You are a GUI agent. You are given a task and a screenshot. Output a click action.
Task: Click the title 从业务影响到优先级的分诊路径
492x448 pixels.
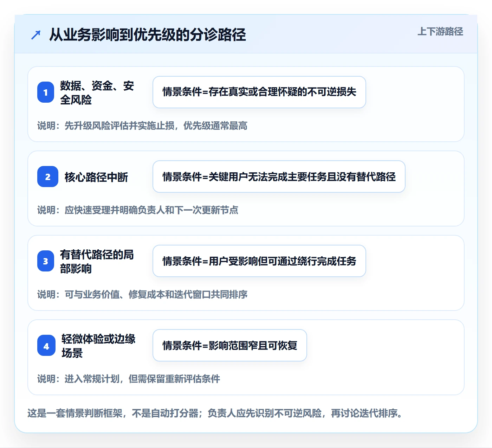click(148, 35)
